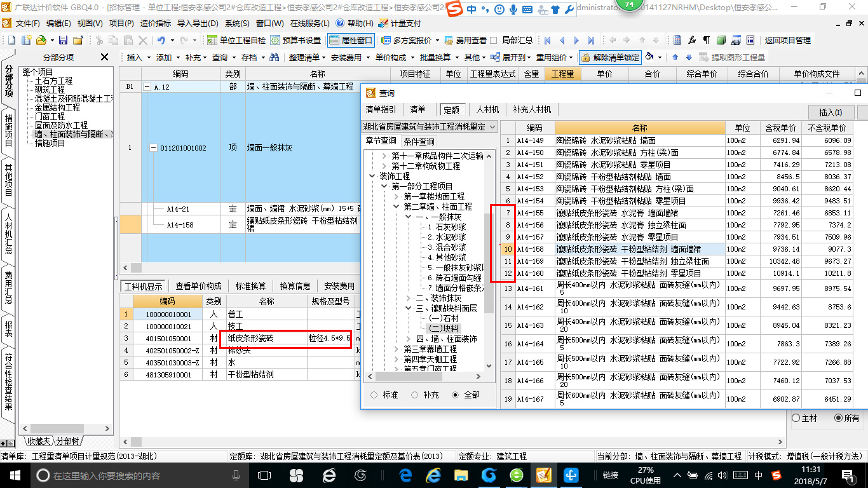Open the 湖北省房屋建筑 quota library dropdown
The width and height of the screenshot is (868, 488).
tap(430, 127)
